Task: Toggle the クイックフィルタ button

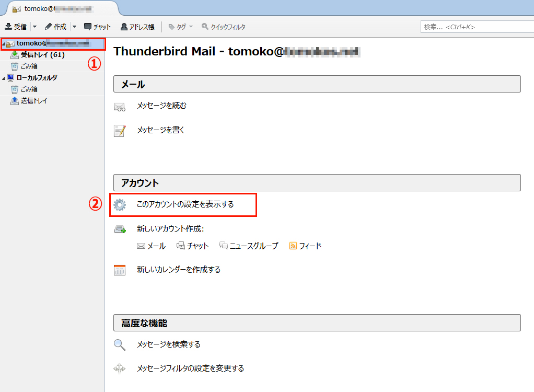Action: click(x=224, y=27)
